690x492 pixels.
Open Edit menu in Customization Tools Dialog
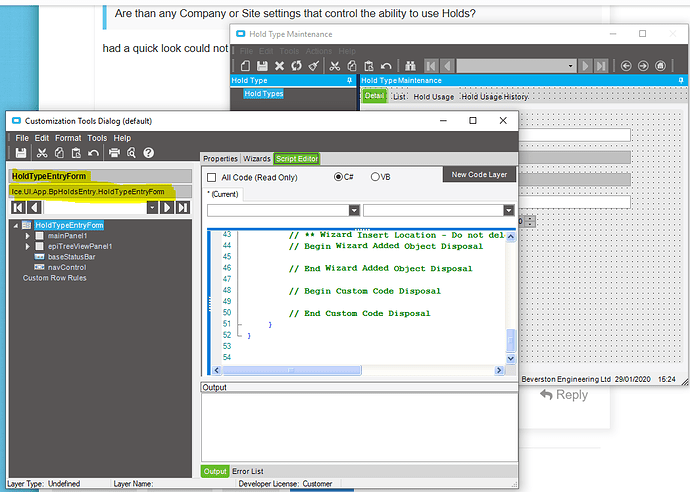[x=42, y=138]
